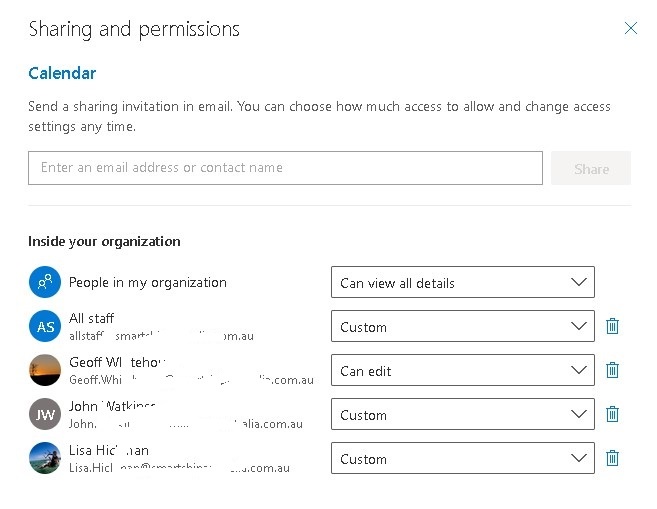
Task: Select the All staff contact name
Action: pyautogui.click(x=92, y=318)
